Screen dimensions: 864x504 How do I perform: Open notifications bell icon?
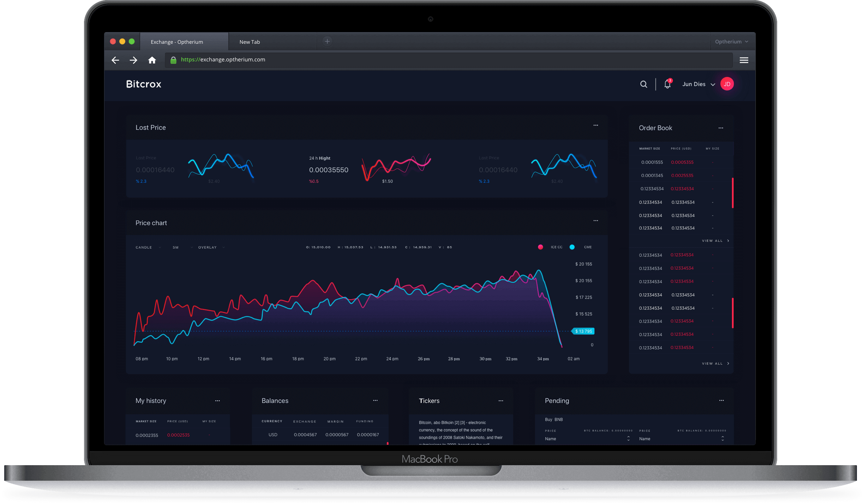click(x=668, y=84)
